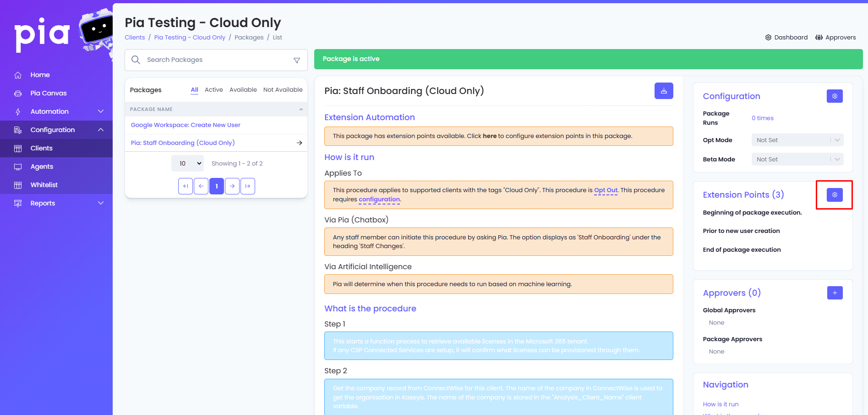Click 'End of package execution' extension point
The width and height of the screenshot is (868, 415).
742,250
